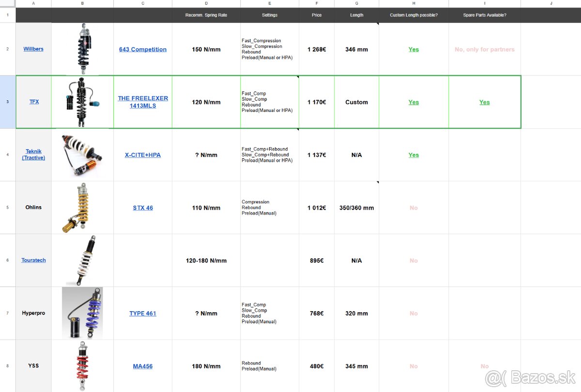Open THE FREELEXER 1413MLS link
This screenshot has height=392, width=581.
pyautogui.click(x=143, y=102)
